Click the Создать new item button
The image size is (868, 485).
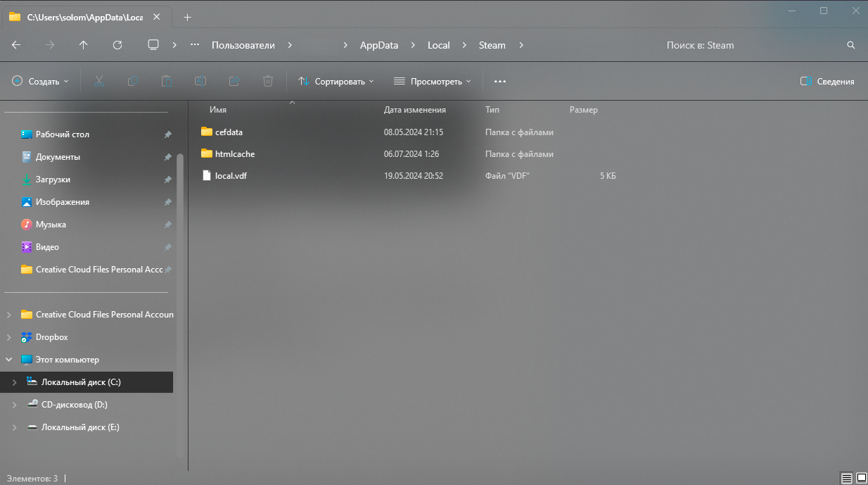click(41, 82)
